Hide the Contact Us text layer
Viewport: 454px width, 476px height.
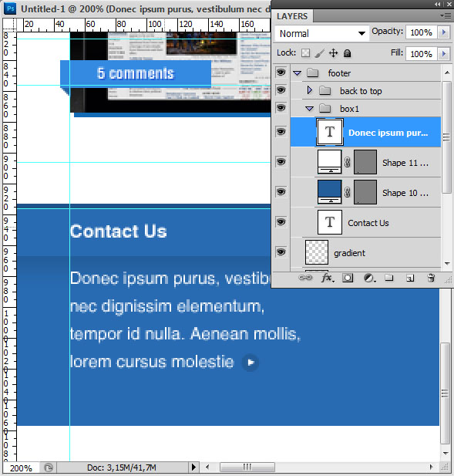(281, 222)
